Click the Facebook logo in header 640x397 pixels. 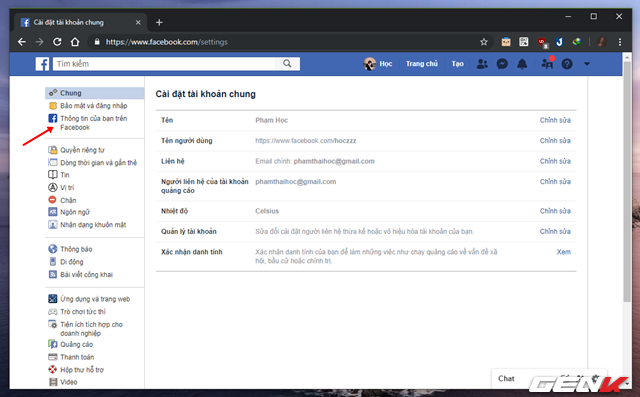coord(42,64)
